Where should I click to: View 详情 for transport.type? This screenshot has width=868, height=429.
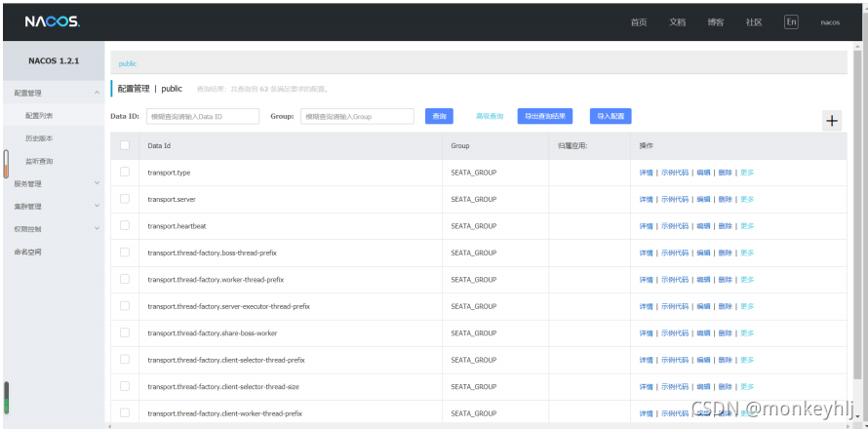tap(646, 173)
